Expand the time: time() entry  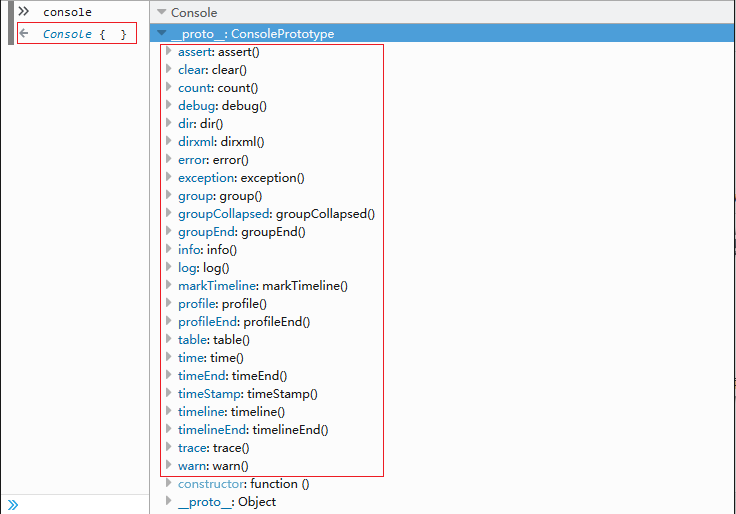(169, 357)
